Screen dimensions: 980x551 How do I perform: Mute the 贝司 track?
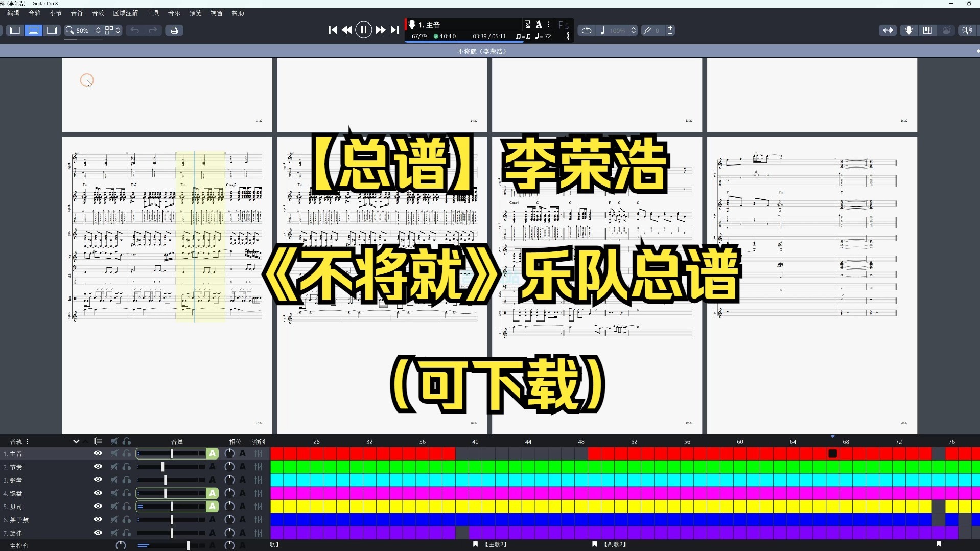click(113, 507)
